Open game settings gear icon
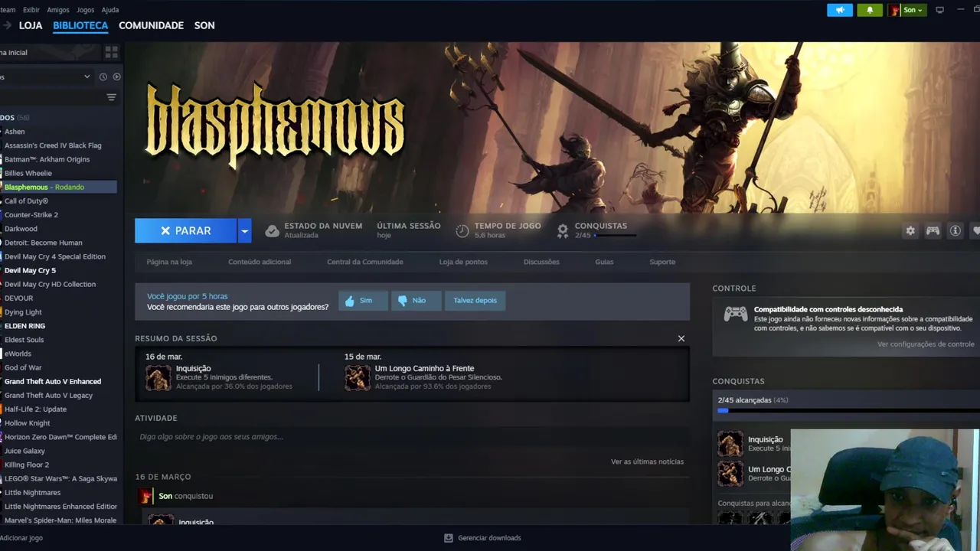This screenshot has height=551, width=980. tap(910, 230)
